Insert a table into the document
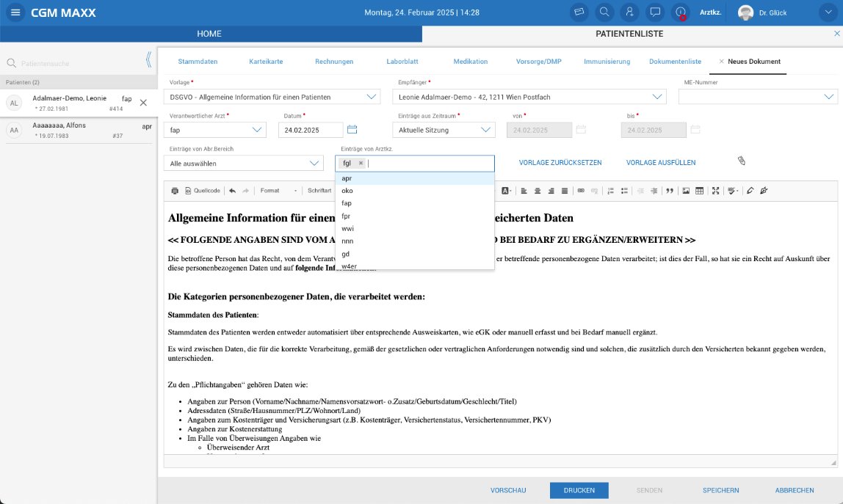Viewport: 843px width, 504px height. coord(699,191)
